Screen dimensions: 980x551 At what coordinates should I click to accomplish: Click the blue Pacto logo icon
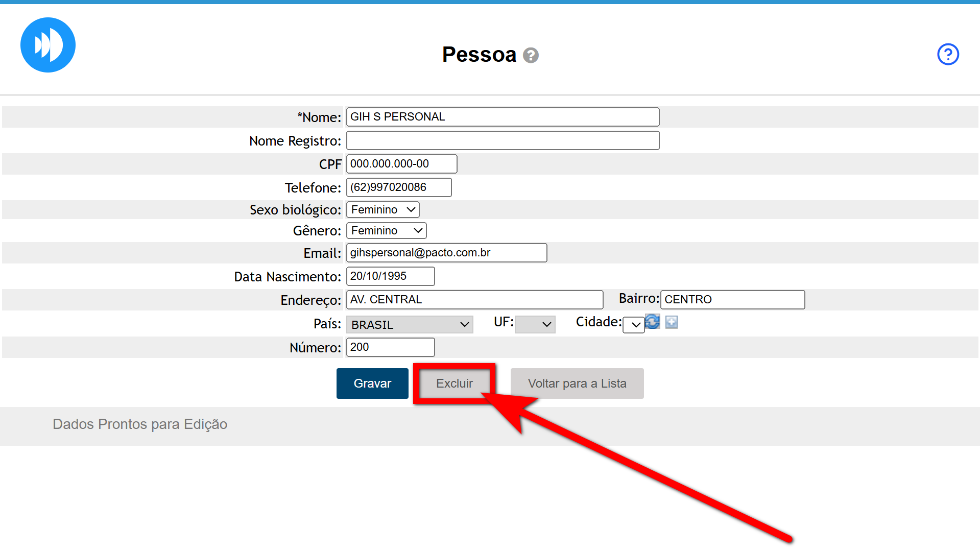coord(48,45)
